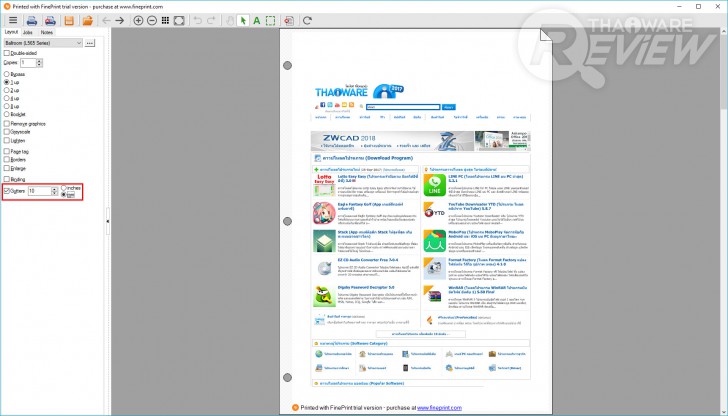Enable the Double-sided checkbox

coord(6,53)
